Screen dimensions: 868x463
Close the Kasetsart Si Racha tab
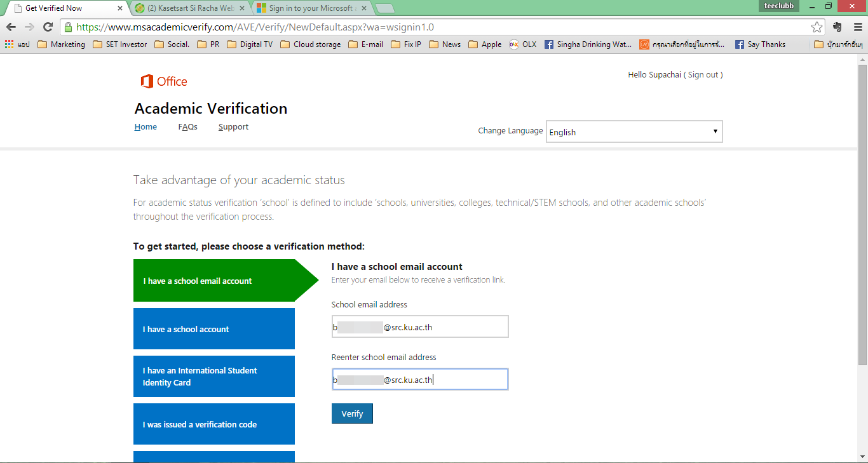(241, 8)
